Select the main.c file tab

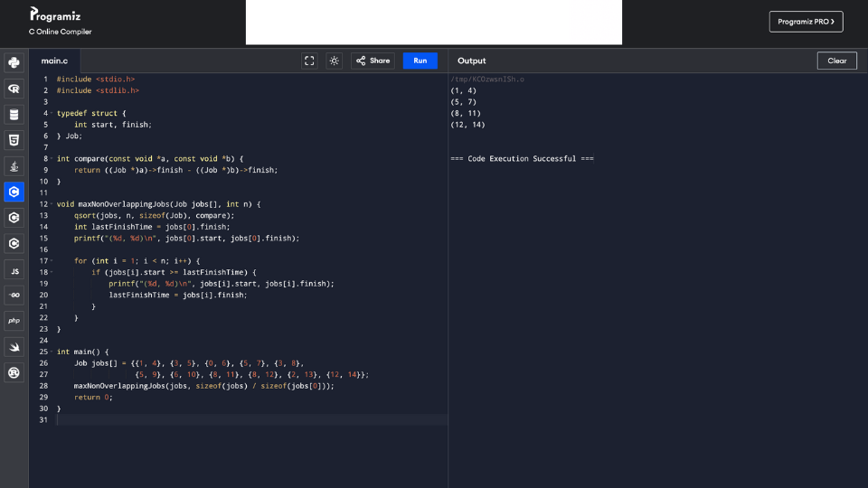point(54,61)
